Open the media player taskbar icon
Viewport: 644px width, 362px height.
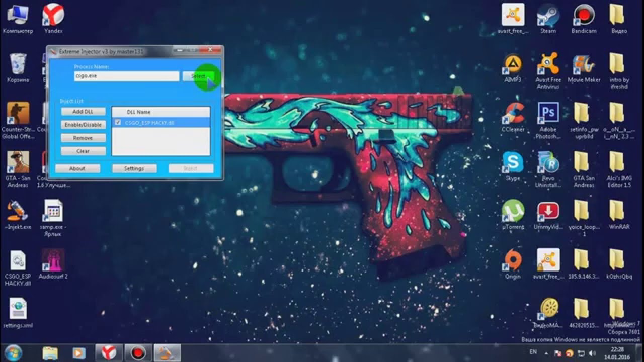click(x=78, y=352)
